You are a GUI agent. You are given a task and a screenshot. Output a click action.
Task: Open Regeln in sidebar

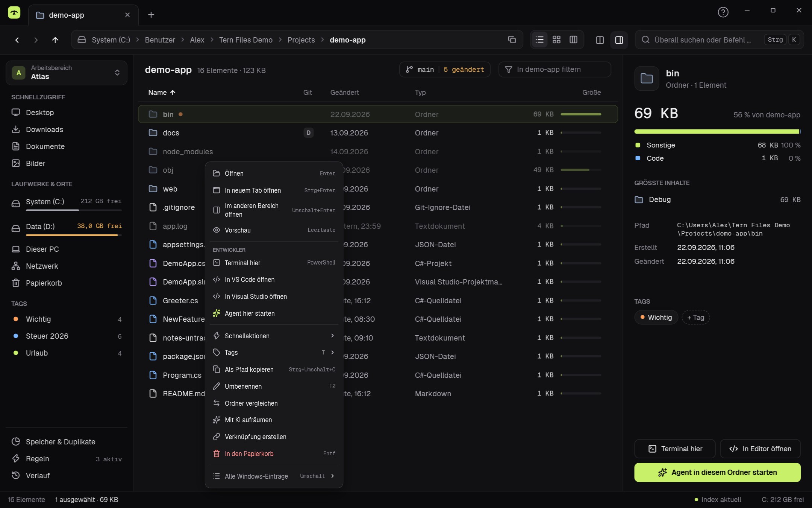67,459
